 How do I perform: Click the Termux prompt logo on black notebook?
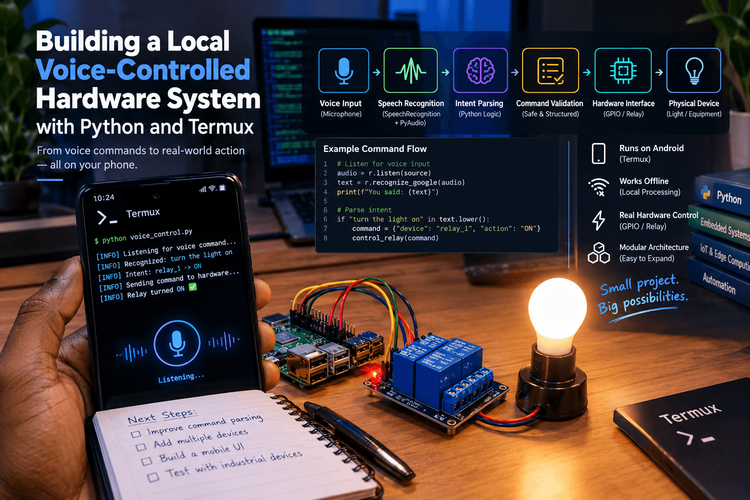point(695,437)
